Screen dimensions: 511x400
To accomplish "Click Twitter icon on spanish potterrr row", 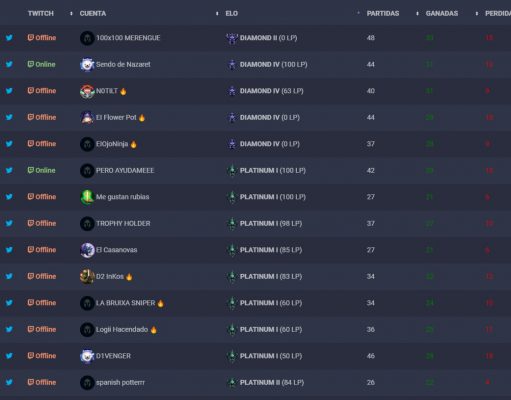I will [x=9, y=382].
